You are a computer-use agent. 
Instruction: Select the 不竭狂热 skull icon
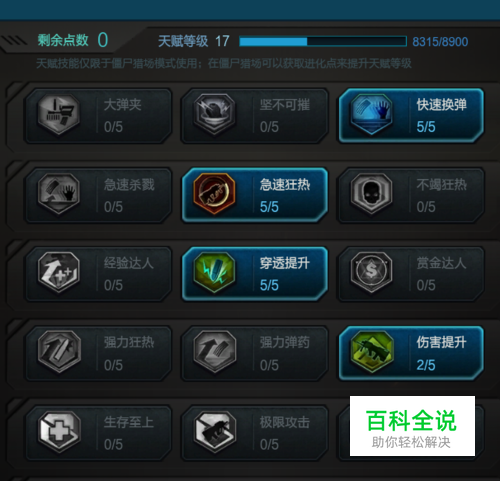coord(371,194)
